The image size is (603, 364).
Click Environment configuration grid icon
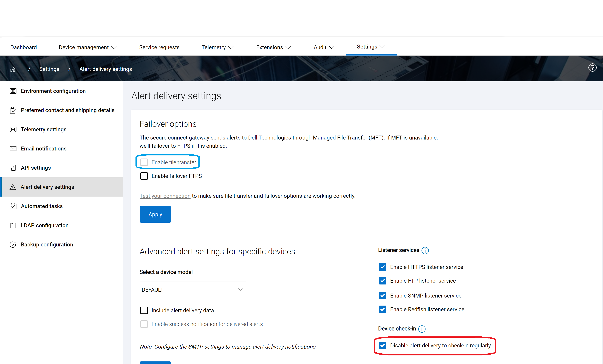13,91
